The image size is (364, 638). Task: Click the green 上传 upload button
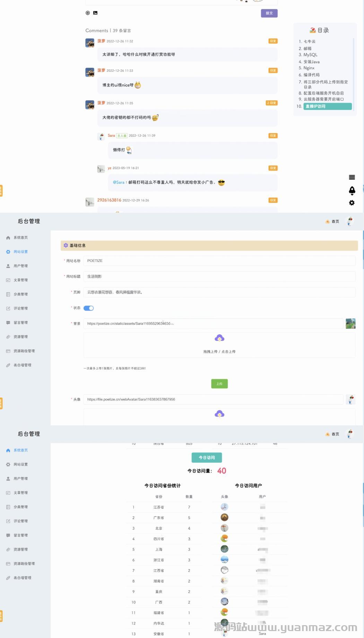(219, 384)
